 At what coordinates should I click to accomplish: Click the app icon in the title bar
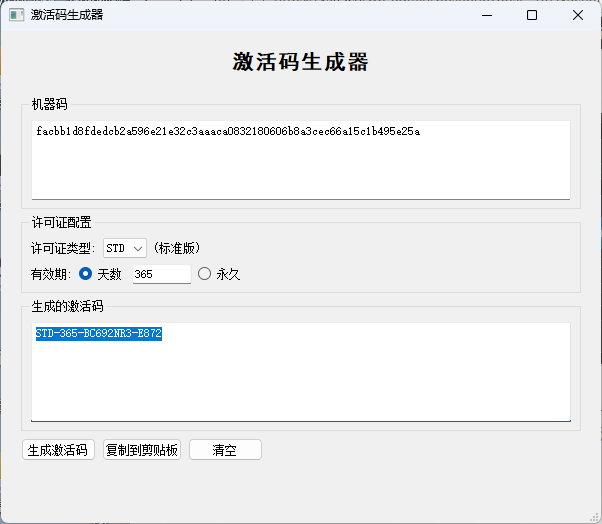(17, 15)
